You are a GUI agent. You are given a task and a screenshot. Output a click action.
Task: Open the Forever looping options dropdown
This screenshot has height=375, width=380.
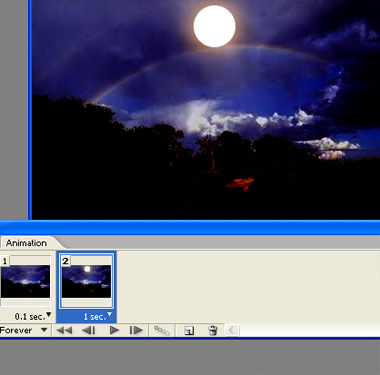(24, 330)
